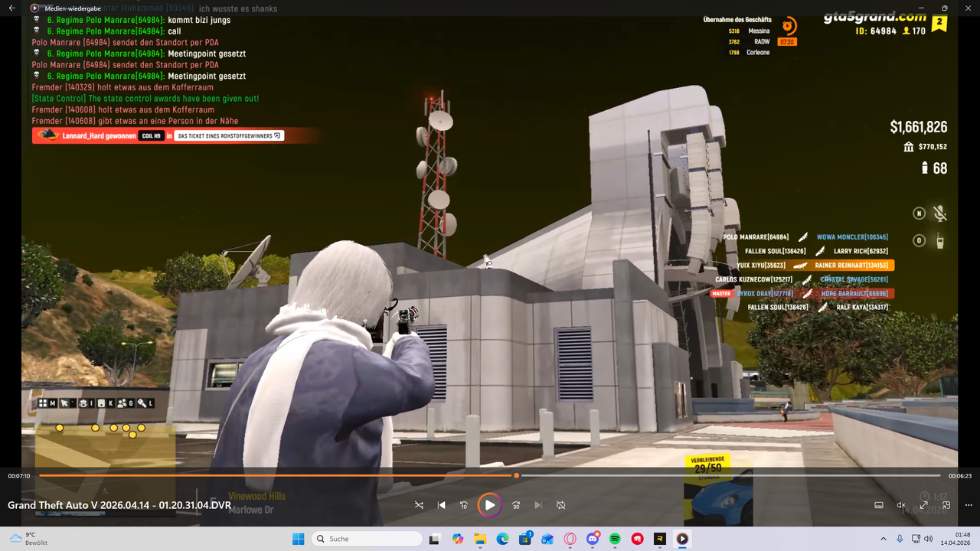Skip to the previous track
Screen dimensions: 980x551
pyautogui.click(x=442, y=505)
